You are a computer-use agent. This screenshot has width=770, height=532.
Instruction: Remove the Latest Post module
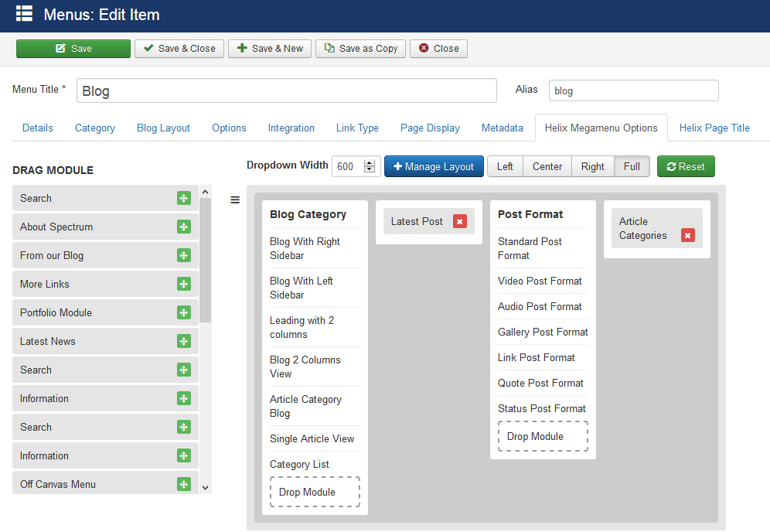tap(460, 222)
